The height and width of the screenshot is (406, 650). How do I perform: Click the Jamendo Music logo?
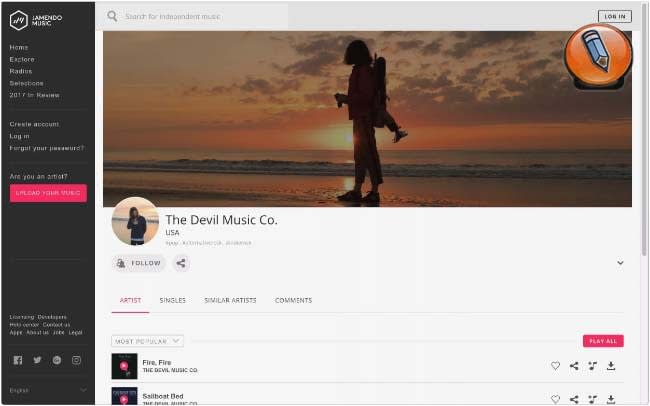36,20
